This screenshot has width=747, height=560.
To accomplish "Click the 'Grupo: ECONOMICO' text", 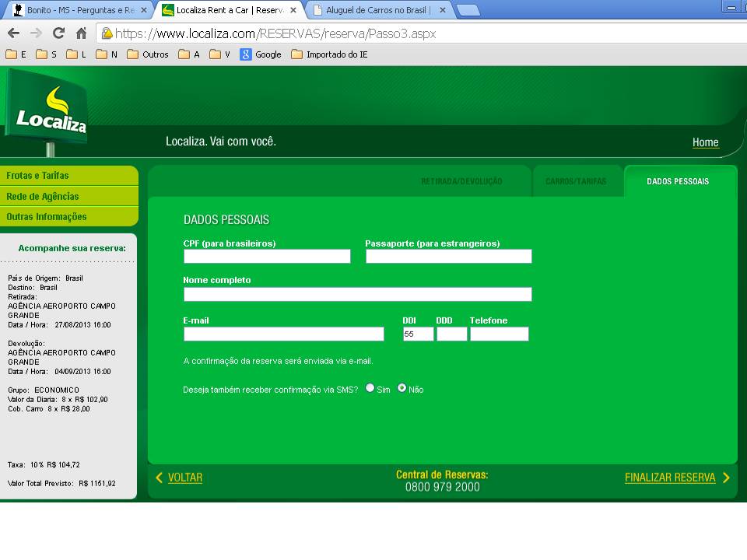I will click(x=44, y=390).
